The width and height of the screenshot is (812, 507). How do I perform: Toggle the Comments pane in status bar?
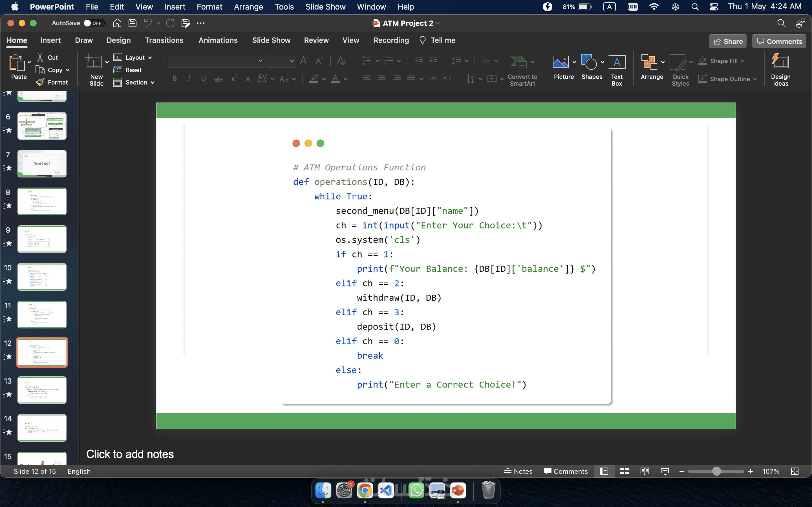tap(566, 471)
